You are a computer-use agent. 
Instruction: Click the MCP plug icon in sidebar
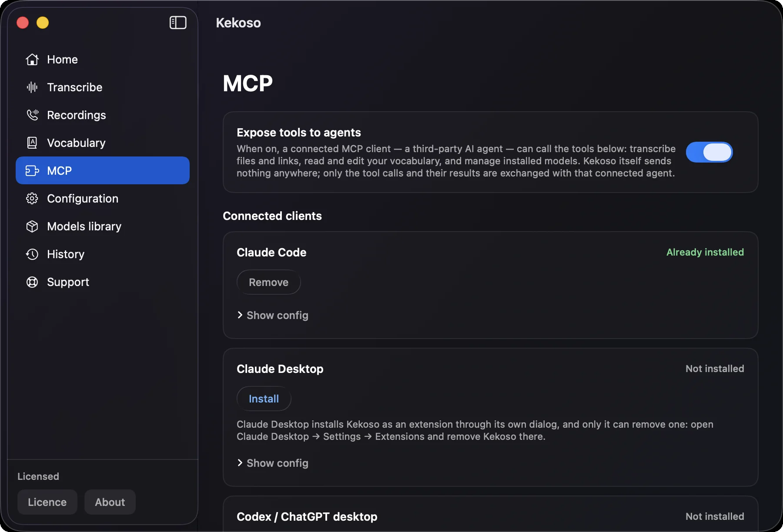coord(32,171)
